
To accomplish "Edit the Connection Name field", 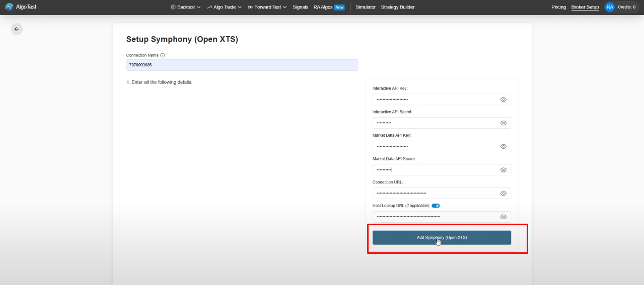I will click(242, 65).
